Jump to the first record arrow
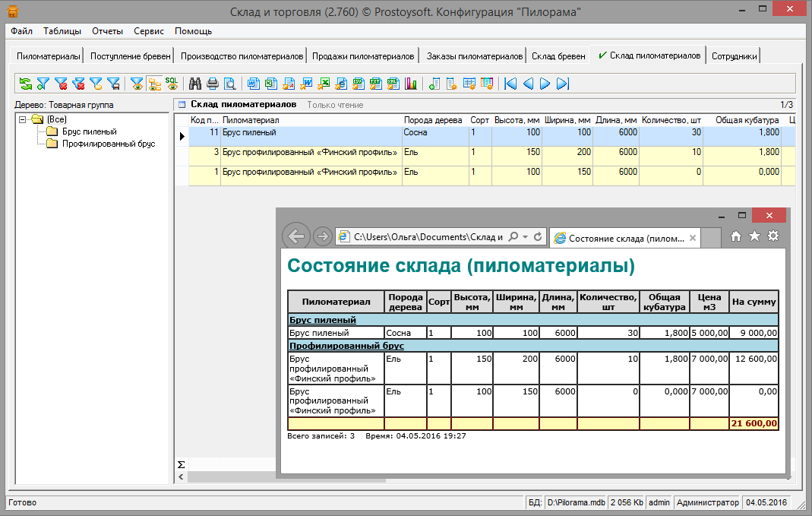The width and height of the screenshot is (812, 516). [x=510, y=84]
